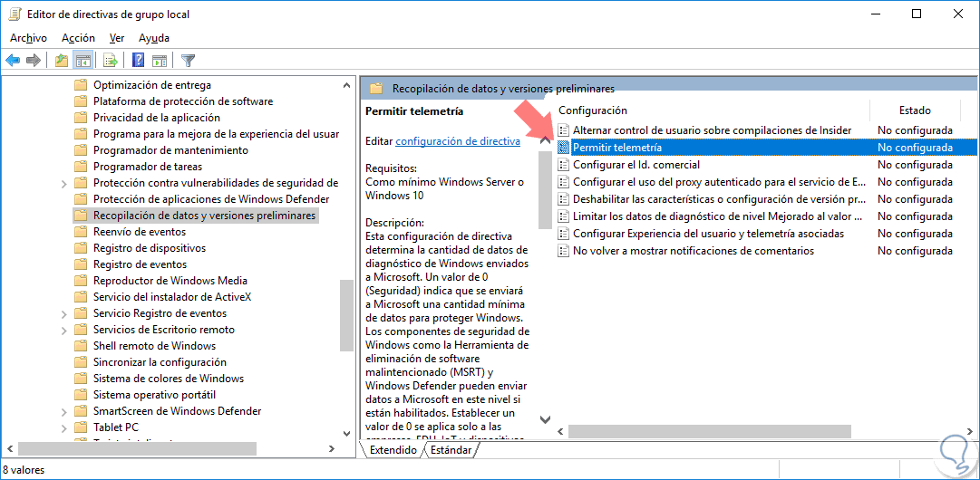Click the Export list toolbar icon

coord(111,61)
